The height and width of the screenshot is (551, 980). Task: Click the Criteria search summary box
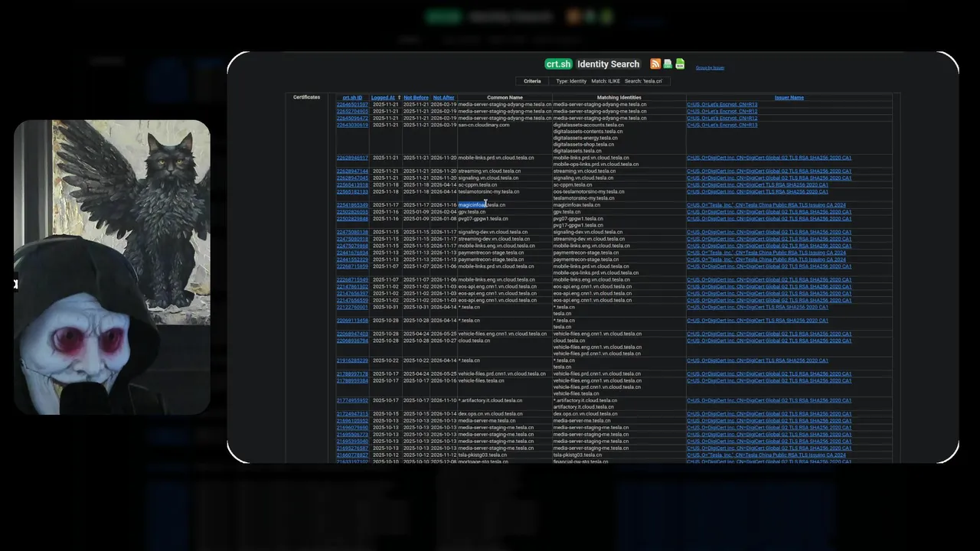(x=593, y=81)
